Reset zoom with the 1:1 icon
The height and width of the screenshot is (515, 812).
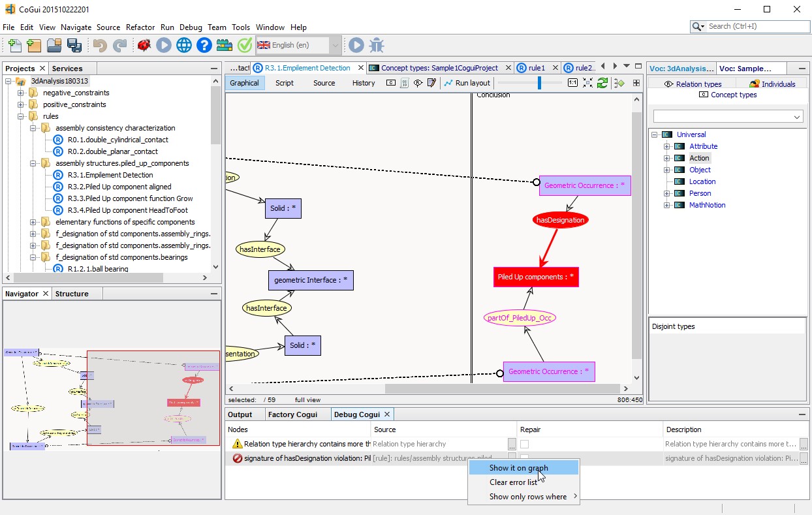coord(572,83)
